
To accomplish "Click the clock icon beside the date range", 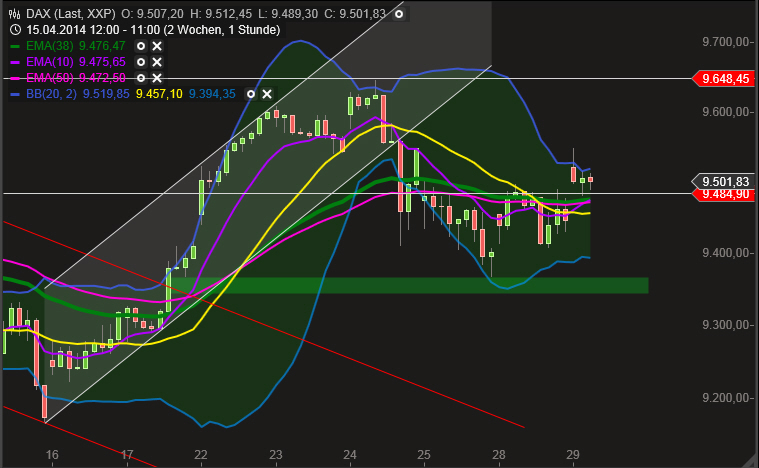I will (15, 30).
